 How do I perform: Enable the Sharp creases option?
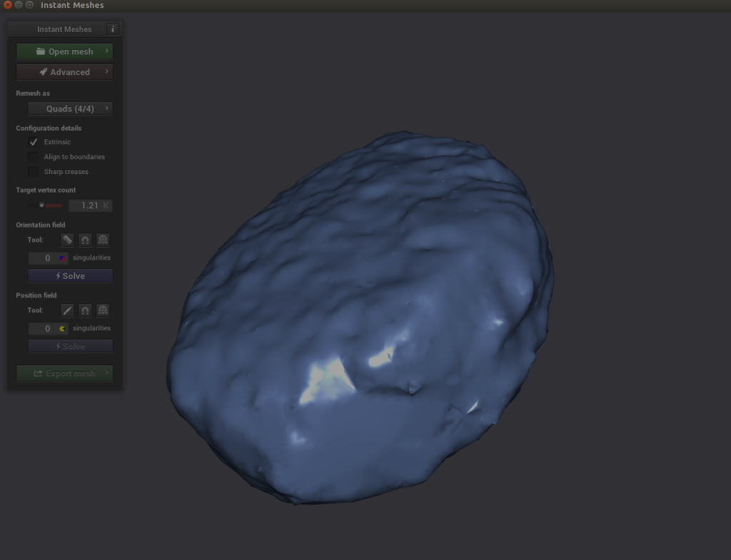point(34,172)
